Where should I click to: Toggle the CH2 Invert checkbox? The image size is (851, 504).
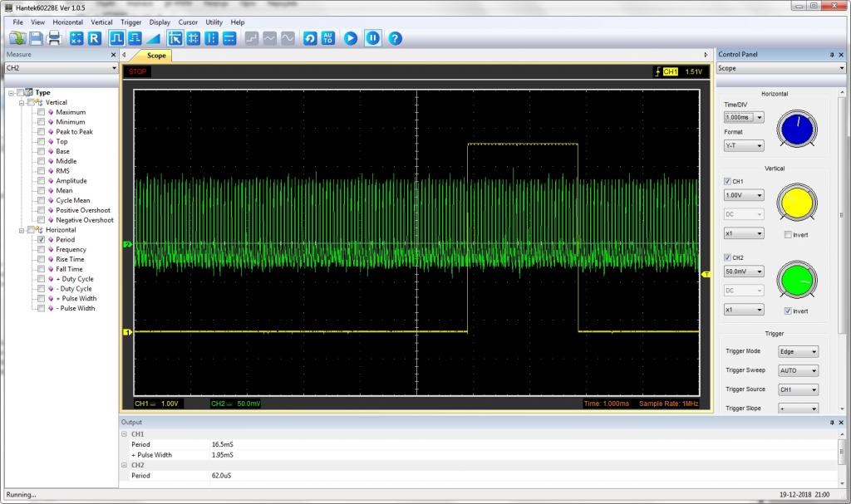[x=787, y=311]
